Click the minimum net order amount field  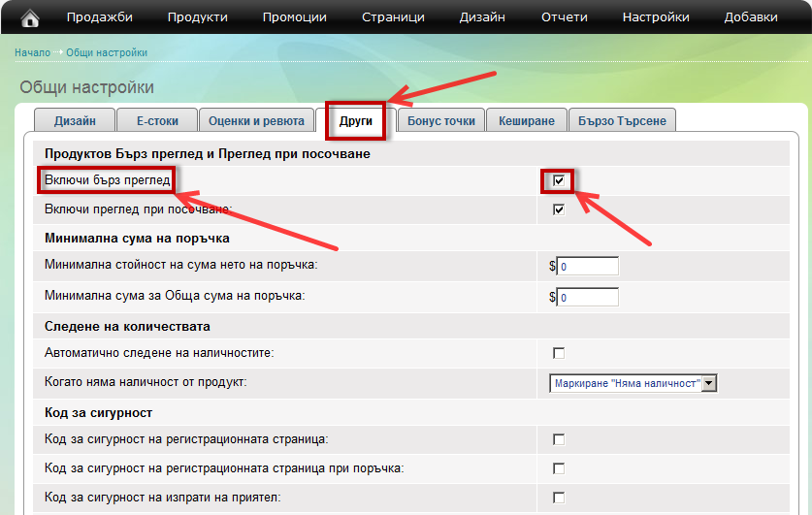coord(588,267)
